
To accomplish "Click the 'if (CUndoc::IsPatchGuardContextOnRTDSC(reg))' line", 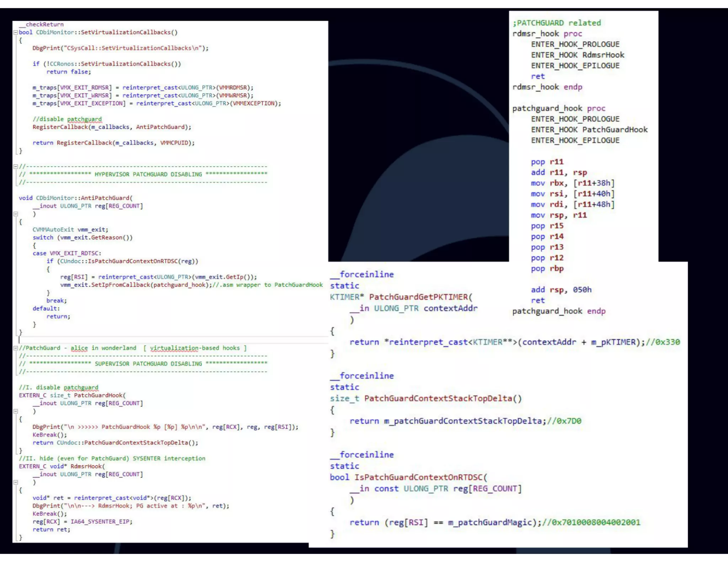I will 122,261.
